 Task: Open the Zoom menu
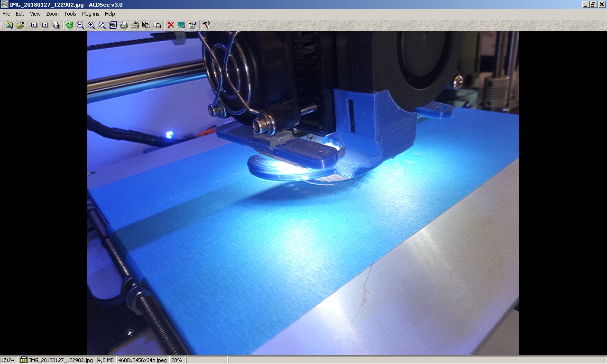52,14
